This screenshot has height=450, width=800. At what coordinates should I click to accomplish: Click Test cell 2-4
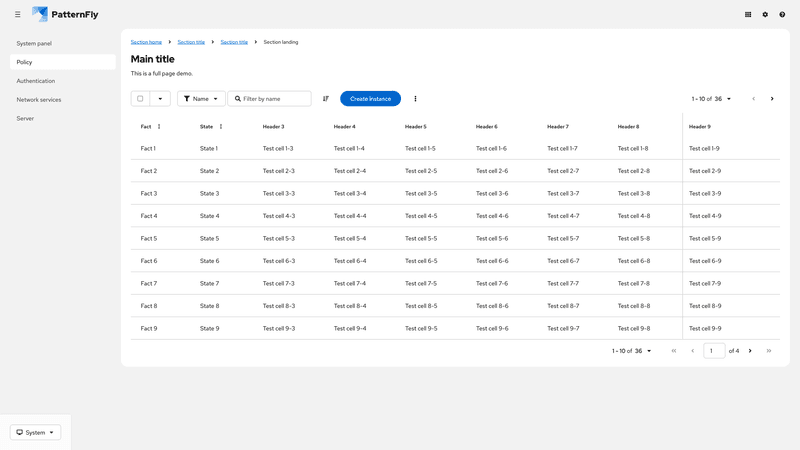tap(350, 171)
